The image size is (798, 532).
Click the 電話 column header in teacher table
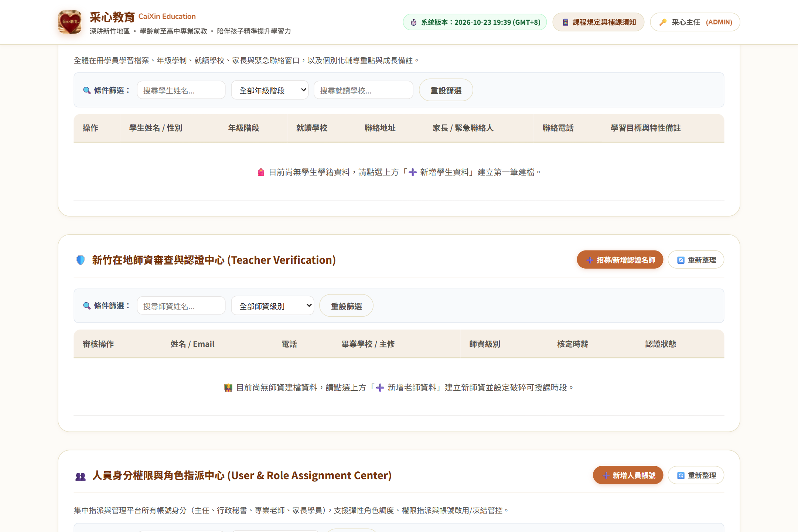(289, 344)
